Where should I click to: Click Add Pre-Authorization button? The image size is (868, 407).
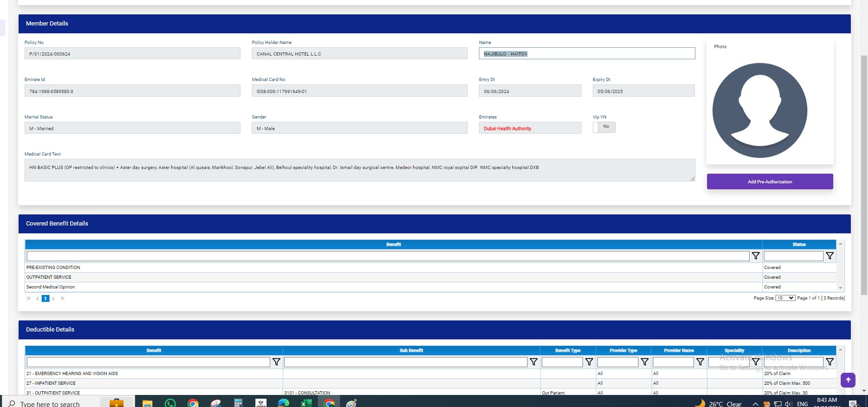pos(770,182)
